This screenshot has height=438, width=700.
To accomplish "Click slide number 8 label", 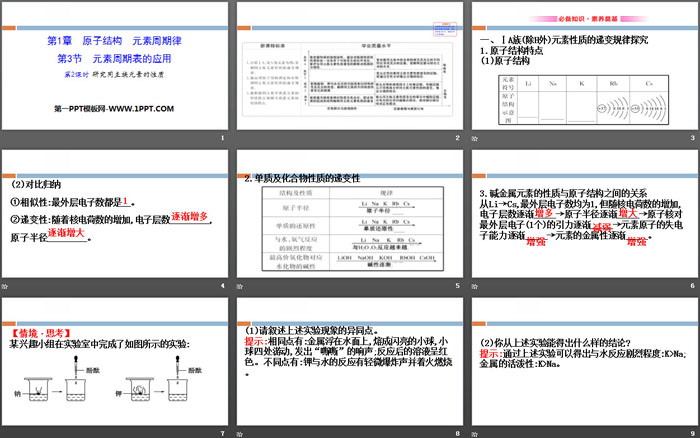I will point(458,434).
